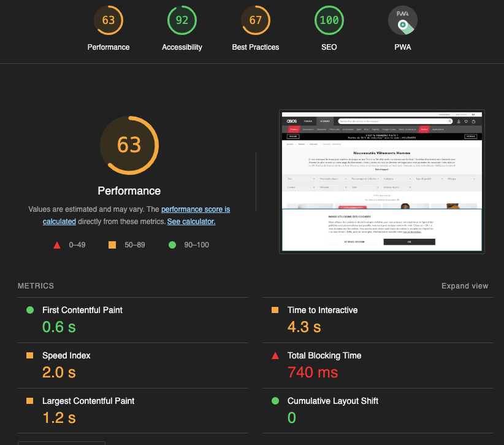The width and height of the screenshot is (504, 445).
Task: Select the Time to Interactive label
Action: [x=323, y=310]
